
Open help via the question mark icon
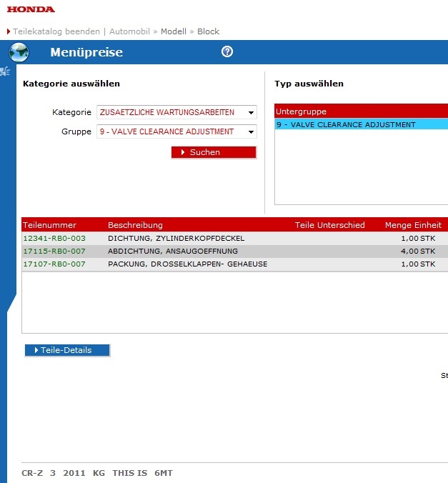(x=227, y=51)
